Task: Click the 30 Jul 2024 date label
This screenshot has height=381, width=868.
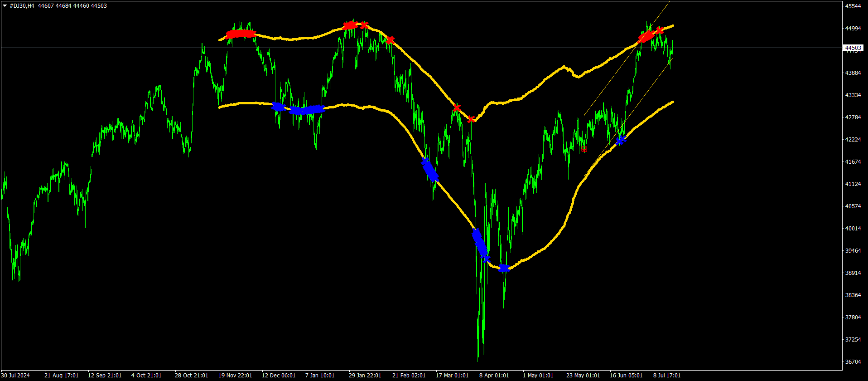Action: (15, 376)
